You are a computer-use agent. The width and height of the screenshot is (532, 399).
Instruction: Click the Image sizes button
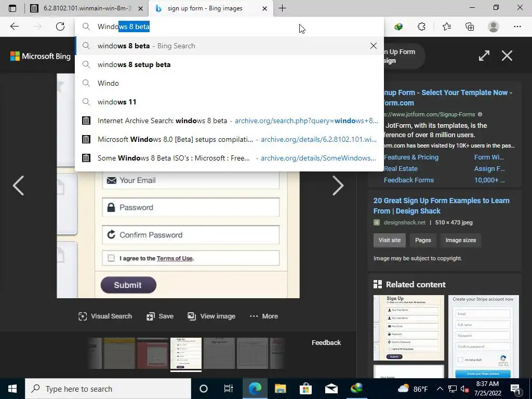click(x=460, y=240)
